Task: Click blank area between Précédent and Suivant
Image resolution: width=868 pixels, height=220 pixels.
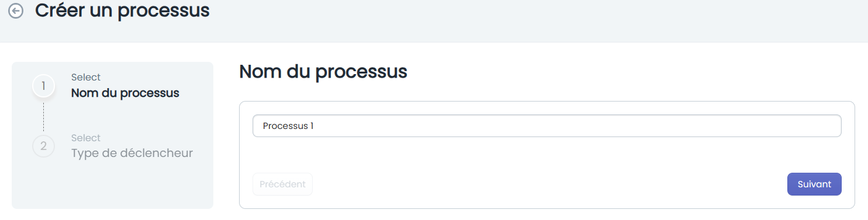Action: coord(549,184)
